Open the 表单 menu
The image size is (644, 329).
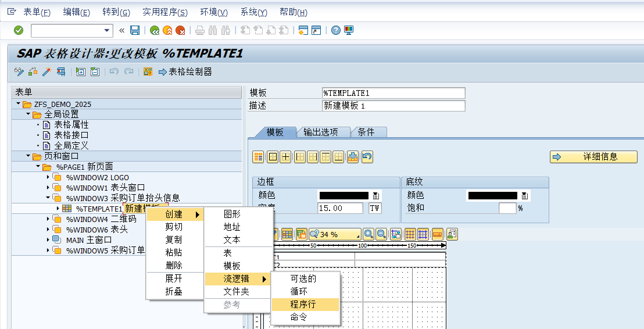pos(37,12)
